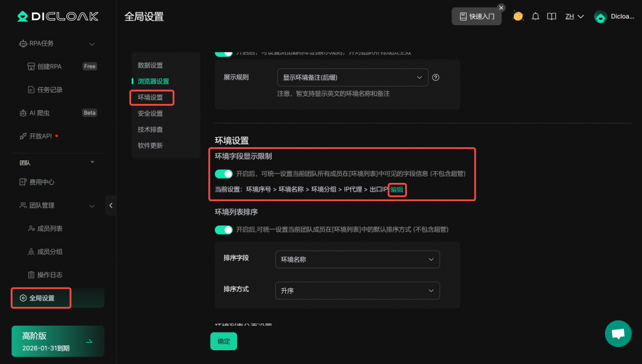Viewport: 642px width, 364px height.
Task: Click the notification bell icon
Action: pos(535,16)
